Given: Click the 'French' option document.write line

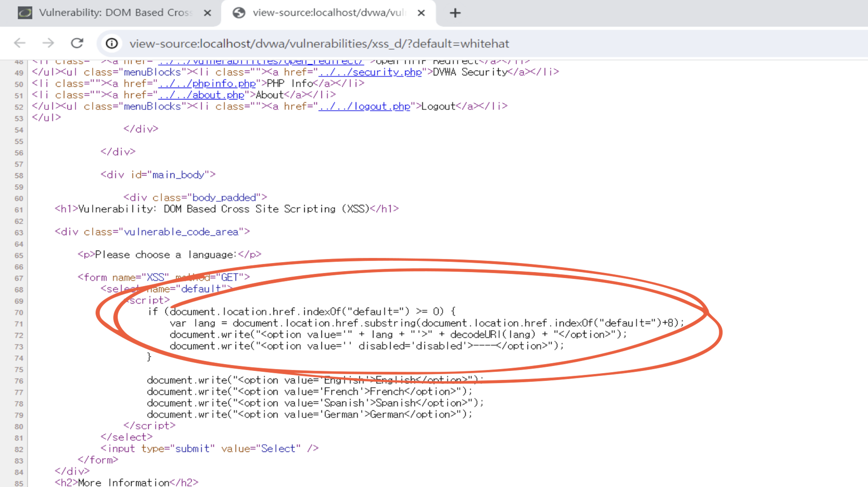Looking at the screenshot, I should click(310, 392).
